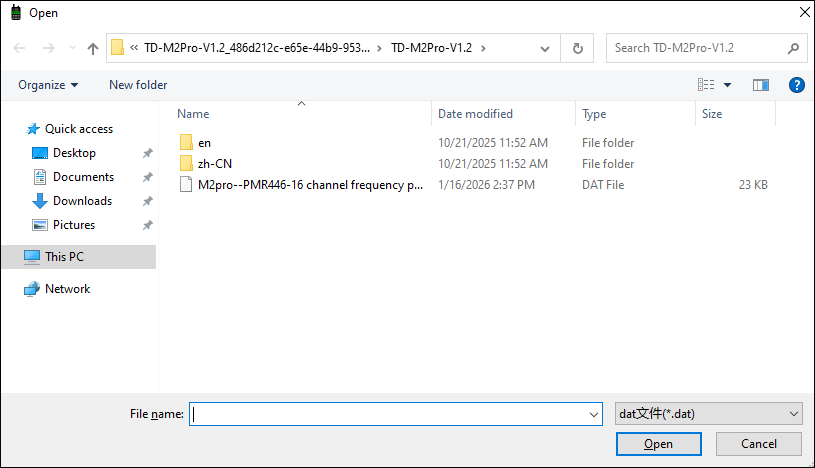Image resolution: width=815 pixels, height=468 pixels.
Task: Expand the breadcrumb overflow chevrons
Action: (134, 48)
